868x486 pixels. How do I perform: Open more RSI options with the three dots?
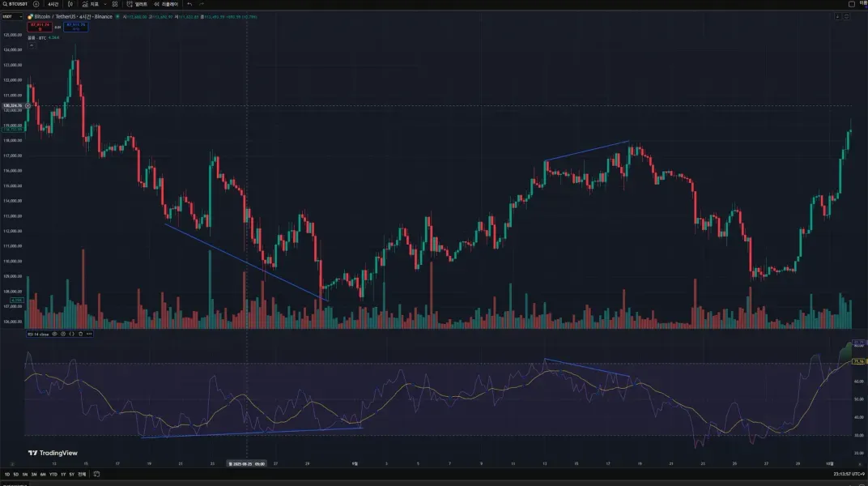pyautogui.click(x=89, y=334)
